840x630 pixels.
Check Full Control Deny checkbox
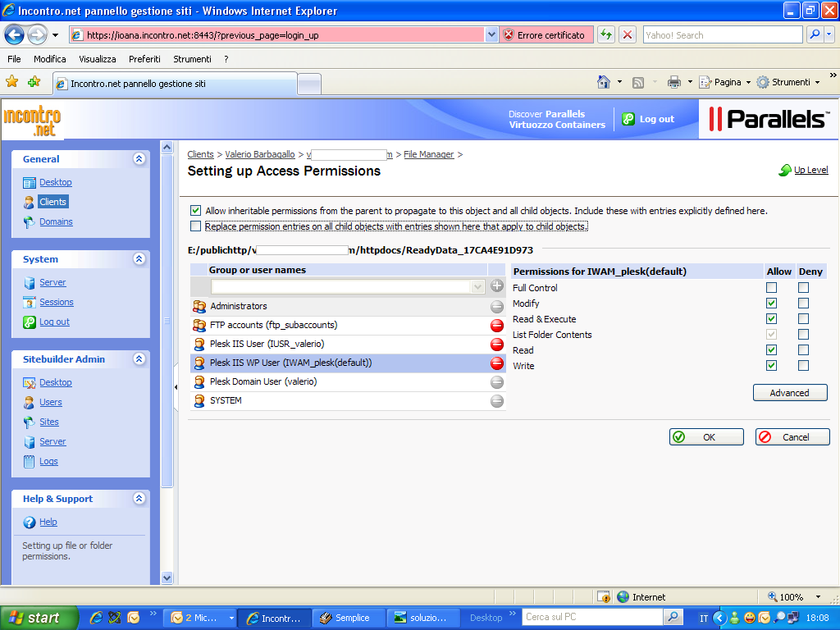[x=803, y=288]
